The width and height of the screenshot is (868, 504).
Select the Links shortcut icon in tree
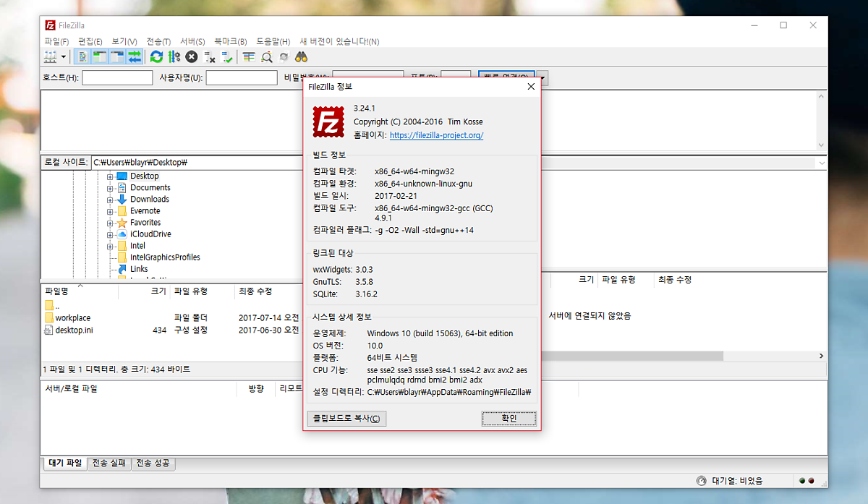[122, 269]
